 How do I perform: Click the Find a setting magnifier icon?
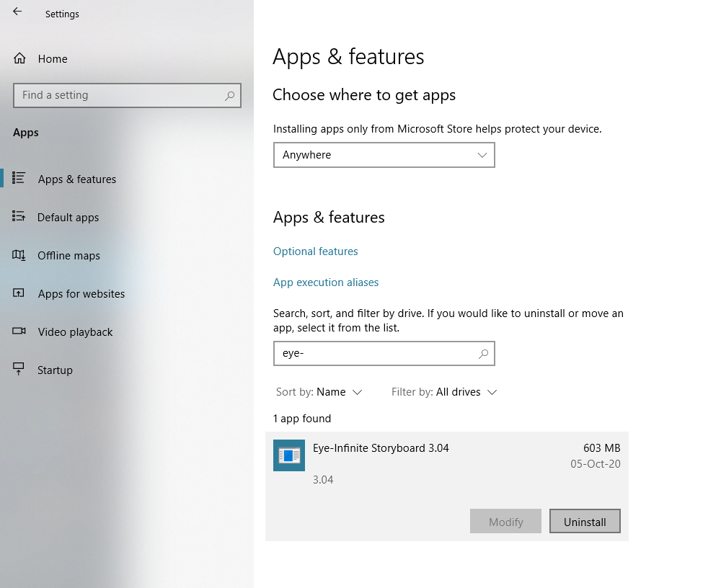(229, 96)
